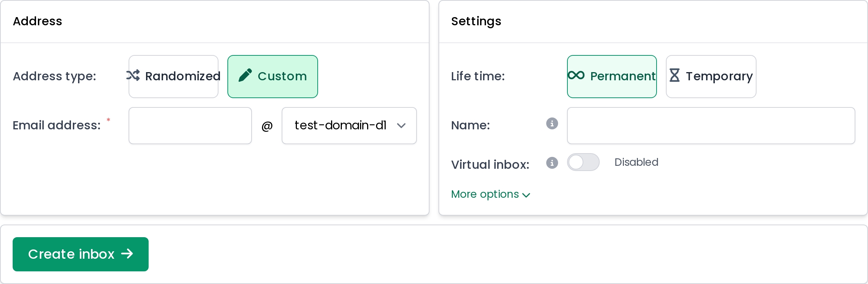Click the pencil icon on the Custom button
The height and width of the screenshot is (284, 868).
click(x=246, y=76)
